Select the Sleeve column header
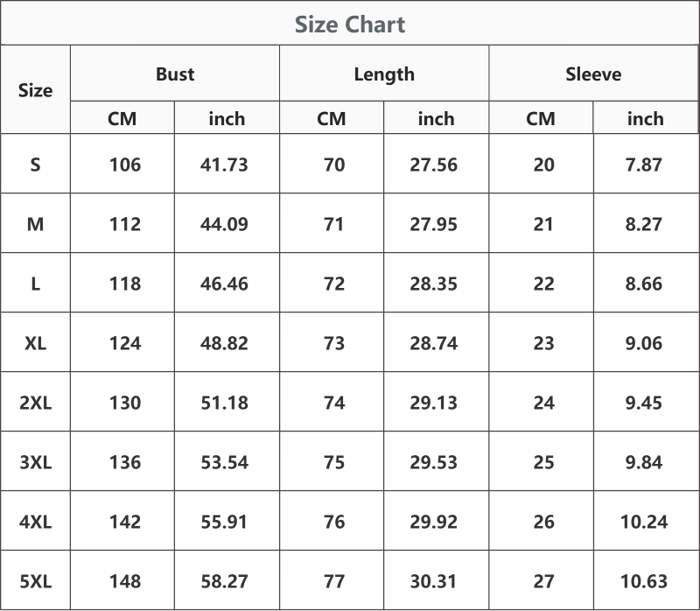This screenshot has height=611, width=700. point(593,74)
